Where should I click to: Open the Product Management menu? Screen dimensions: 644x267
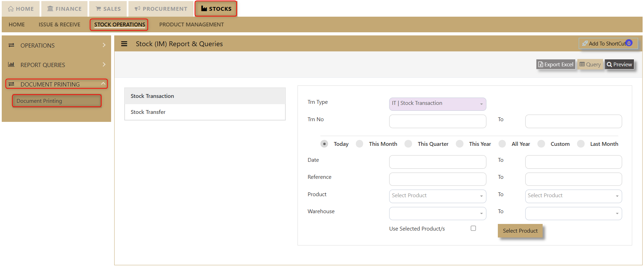(x=191, y=25)
